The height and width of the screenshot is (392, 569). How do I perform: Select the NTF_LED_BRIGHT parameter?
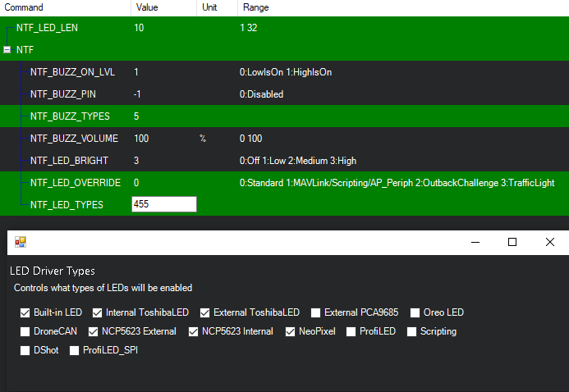[69, 161]
